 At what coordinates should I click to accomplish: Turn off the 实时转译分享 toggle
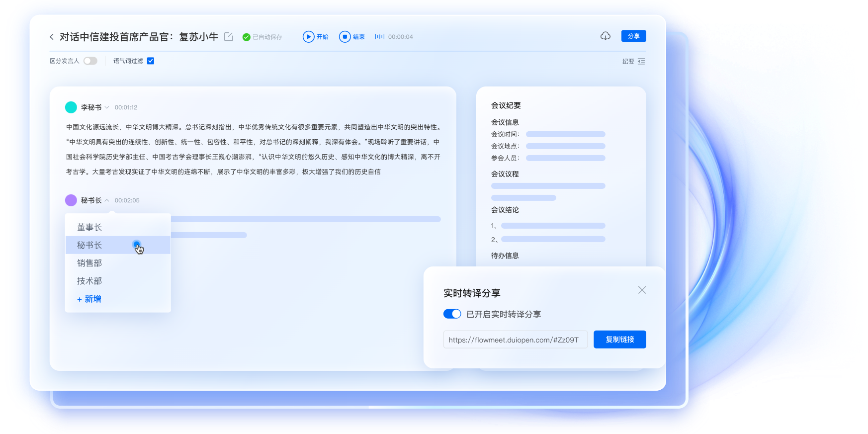tap(452, 314)
